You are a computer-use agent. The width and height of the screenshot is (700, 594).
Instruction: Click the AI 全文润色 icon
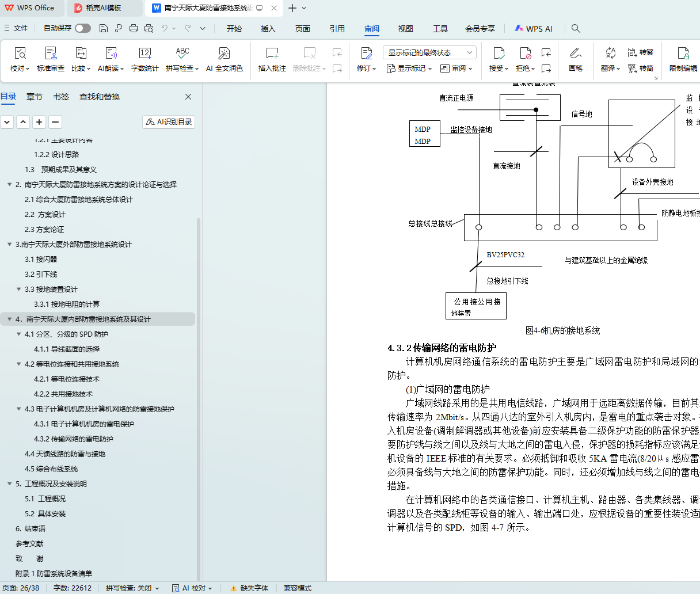(x=224, y=54)
